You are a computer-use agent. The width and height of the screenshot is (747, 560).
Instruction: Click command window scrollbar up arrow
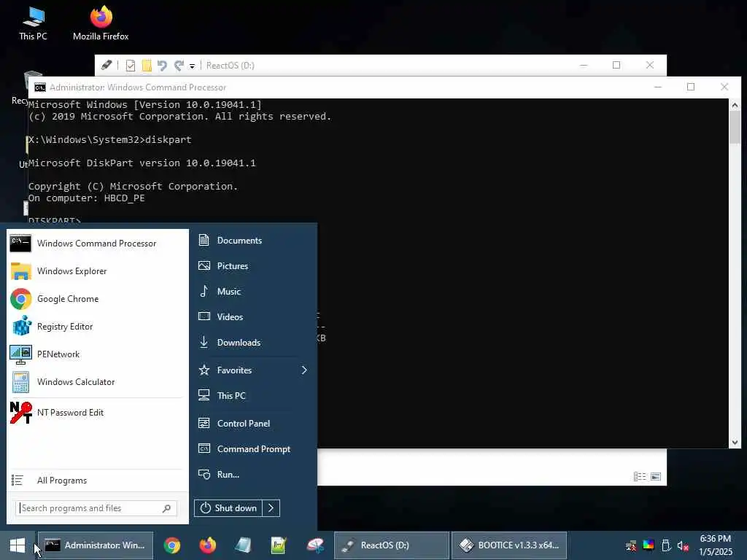point(735,105)
